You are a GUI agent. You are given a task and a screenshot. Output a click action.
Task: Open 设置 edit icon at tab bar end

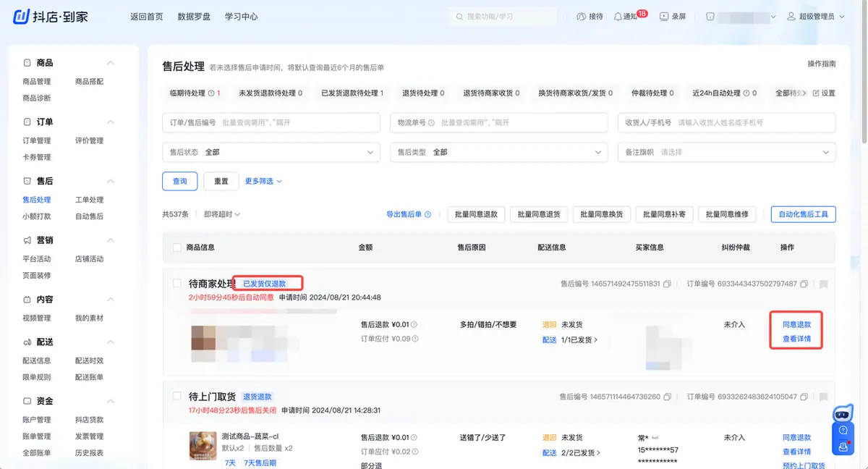816,93
